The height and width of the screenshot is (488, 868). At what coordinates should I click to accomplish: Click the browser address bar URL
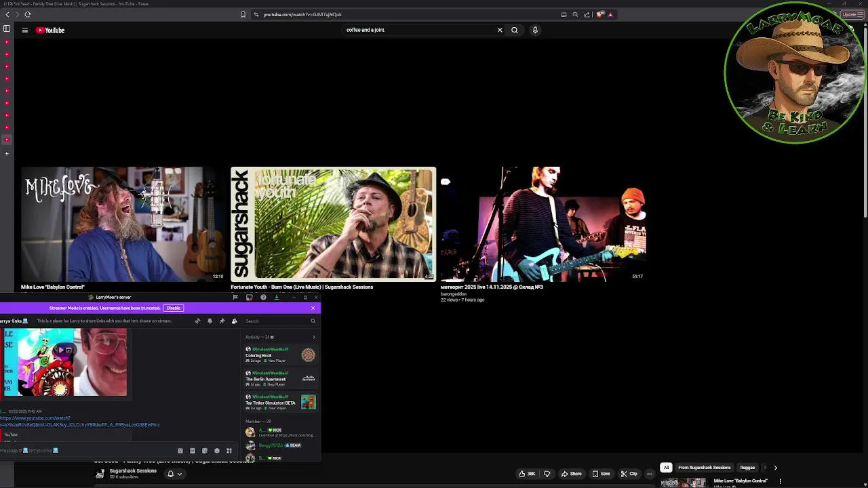pyautogui.click(x=302, y=14)
